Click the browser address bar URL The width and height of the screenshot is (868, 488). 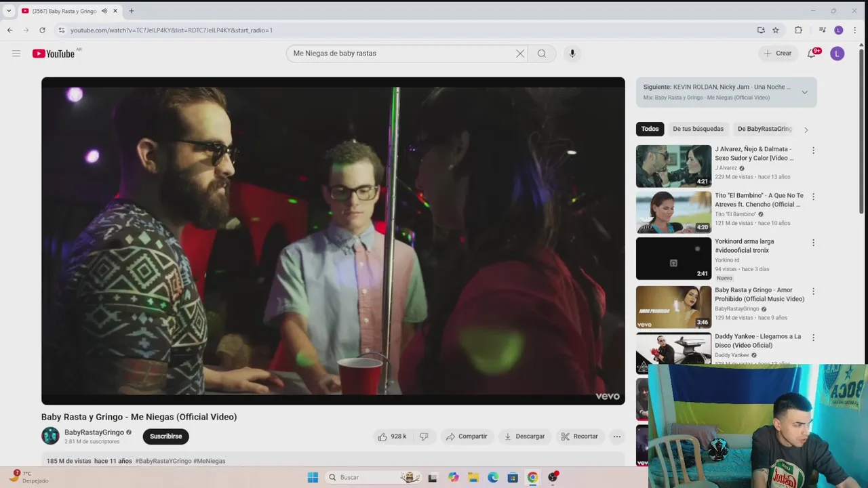(172, 30)
